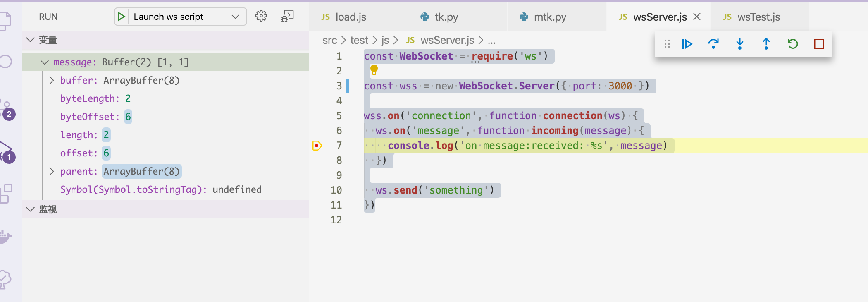
Task: Click the 'something' string on line 10
Action: (x=456, y=190)
